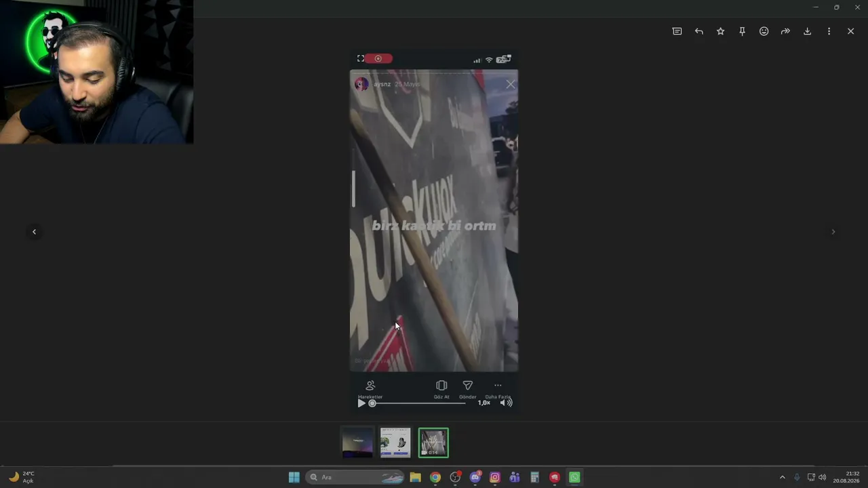The height and width of the screenshot is (488, 868).
Task: Open the go-to-message icon in the viewer toolbar
Action: coord(677,31)
